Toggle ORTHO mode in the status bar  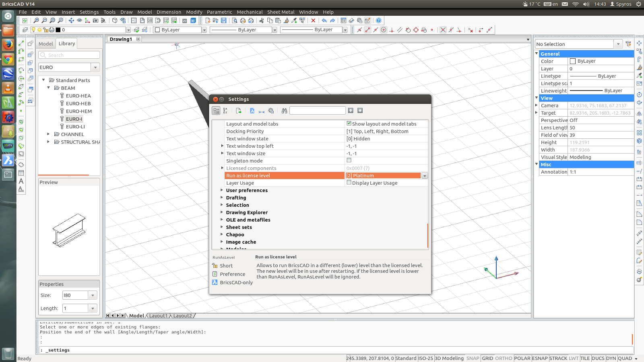pyautogui.click(x=504, y=358)
